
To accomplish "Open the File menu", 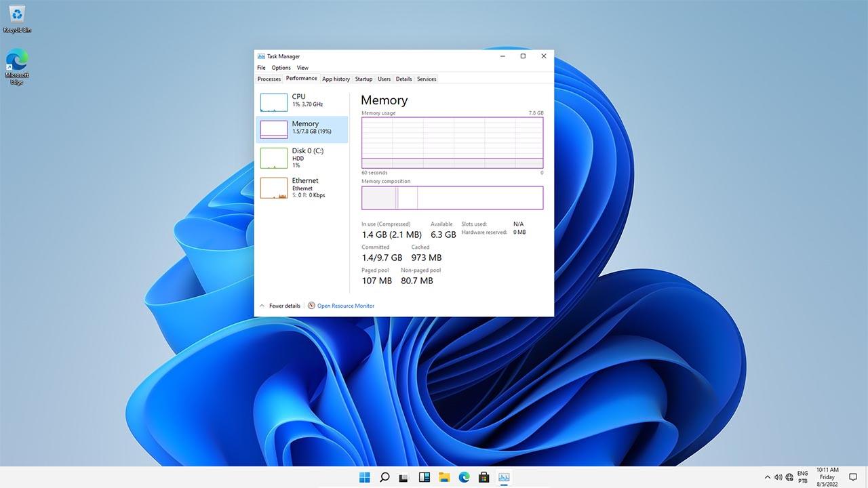I will pyautogui.click(x=261, y=68).
